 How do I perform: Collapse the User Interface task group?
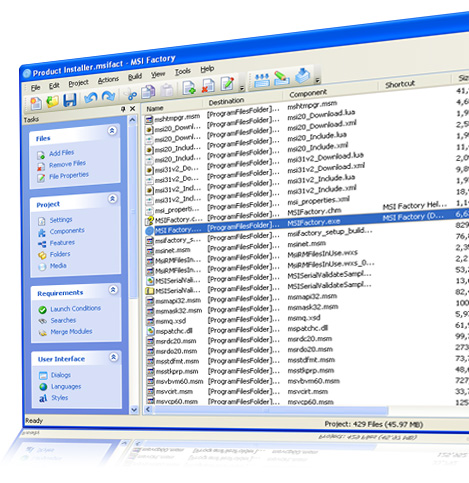click(114, 357)
